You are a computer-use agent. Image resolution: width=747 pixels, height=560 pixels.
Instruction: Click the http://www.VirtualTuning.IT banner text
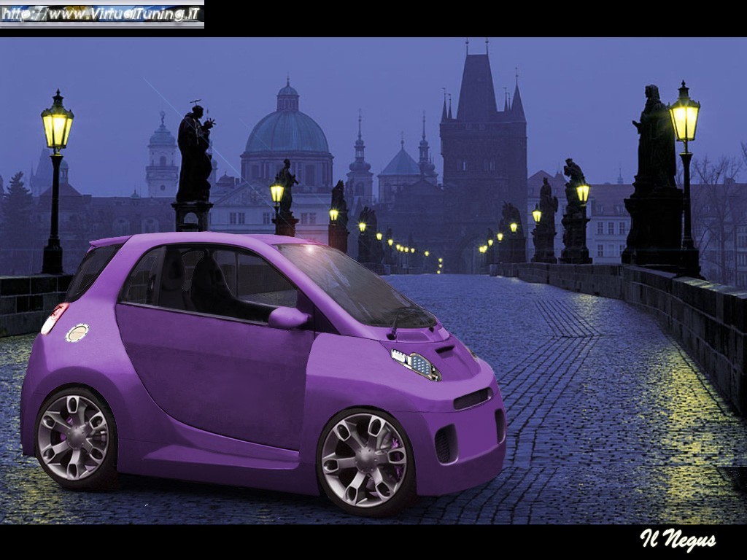click(x=101, y=14)
